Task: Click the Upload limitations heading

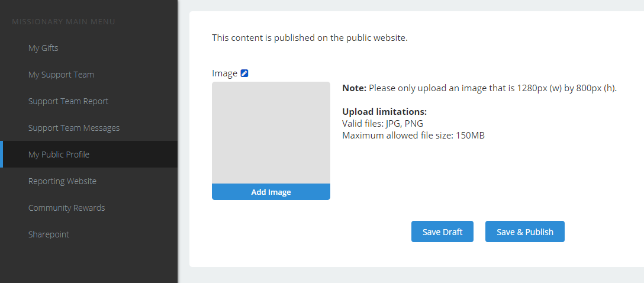Action: click(x=384, y=111)
